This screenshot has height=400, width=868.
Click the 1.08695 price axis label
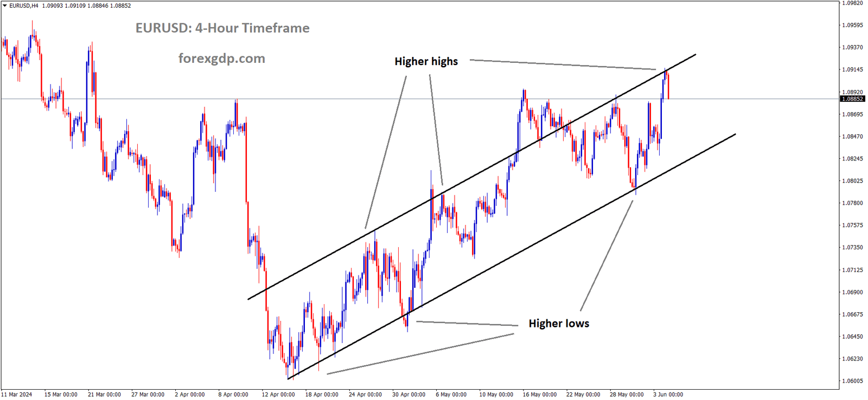click(852, 114)
